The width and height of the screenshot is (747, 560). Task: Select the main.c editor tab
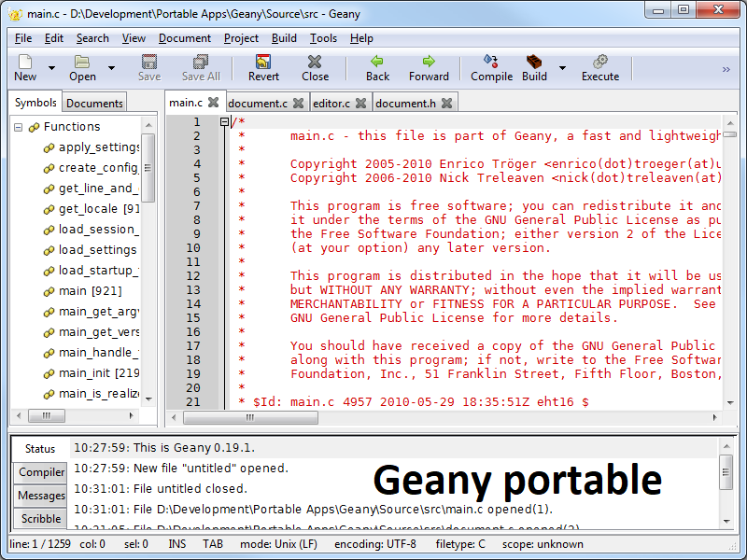coord(186,103)
